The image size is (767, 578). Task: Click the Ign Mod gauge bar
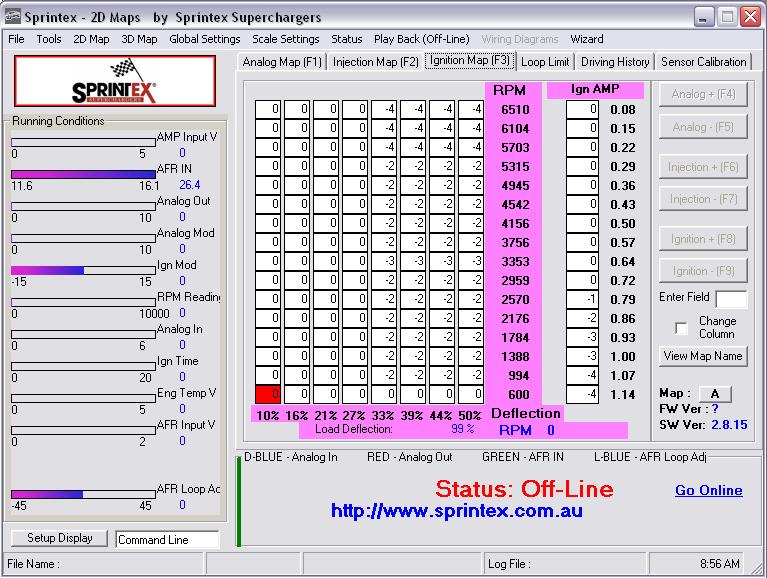click(84, 270)
